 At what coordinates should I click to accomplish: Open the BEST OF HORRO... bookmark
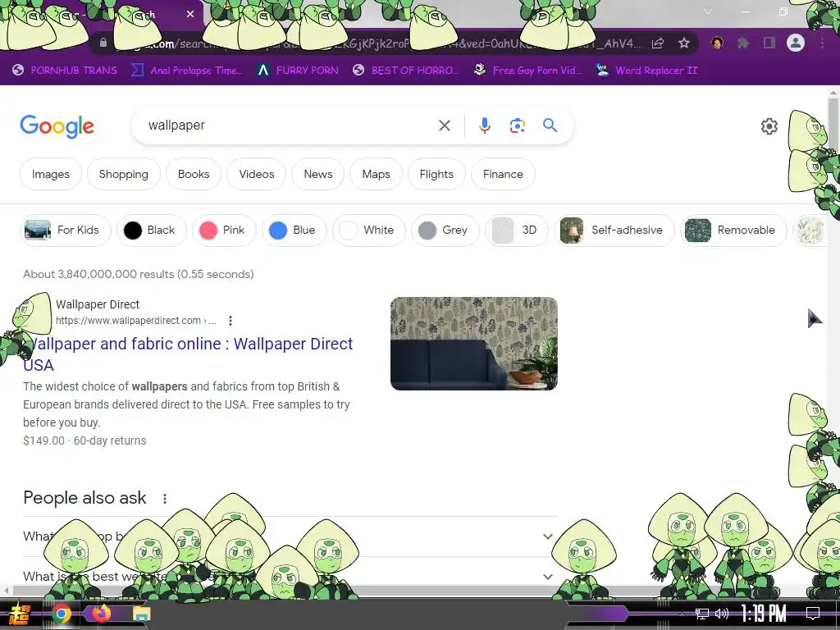[406, 71]
